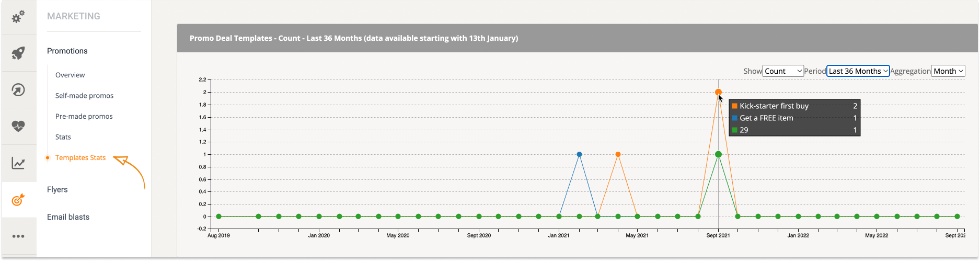980x261 pixels.
Task: Open the Flyers section
Action: (57, 189)
